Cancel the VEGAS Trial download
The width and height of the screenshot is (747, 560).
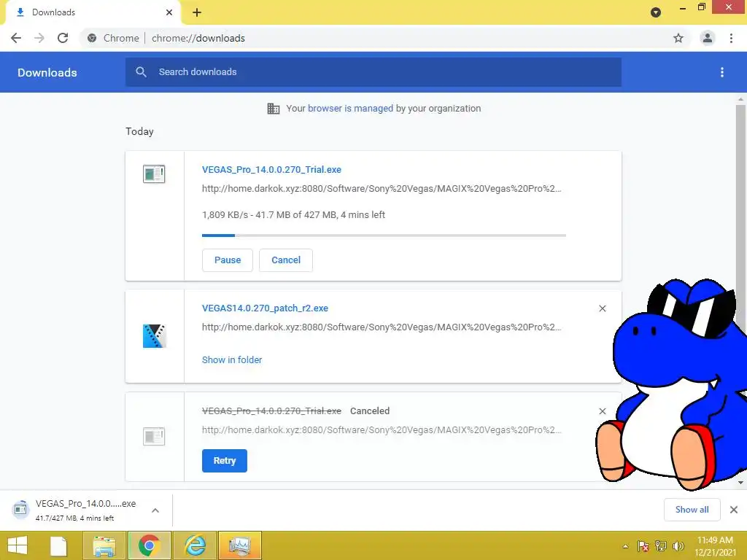coord(286,260)
